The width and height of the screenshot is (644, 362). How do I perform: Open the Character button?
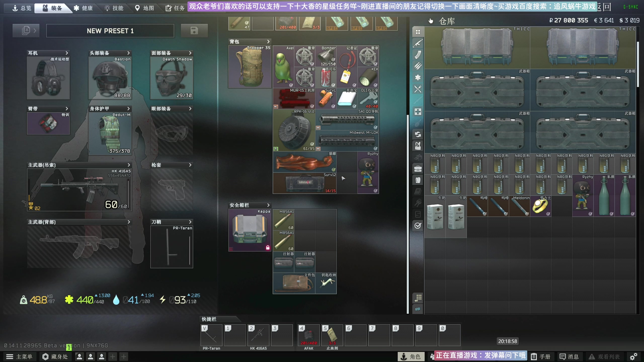point(411,356)
